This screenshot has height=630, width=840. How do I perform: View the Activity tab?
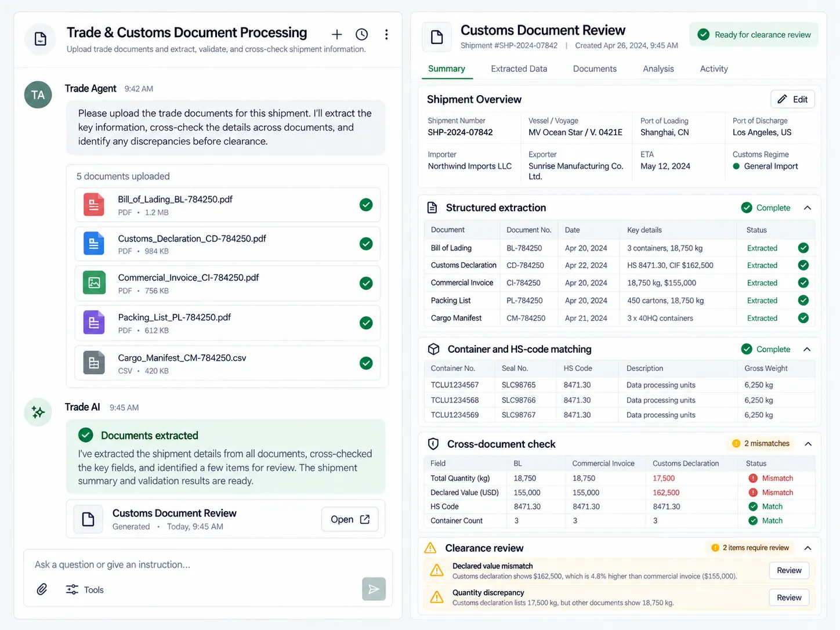coord(714,68)
